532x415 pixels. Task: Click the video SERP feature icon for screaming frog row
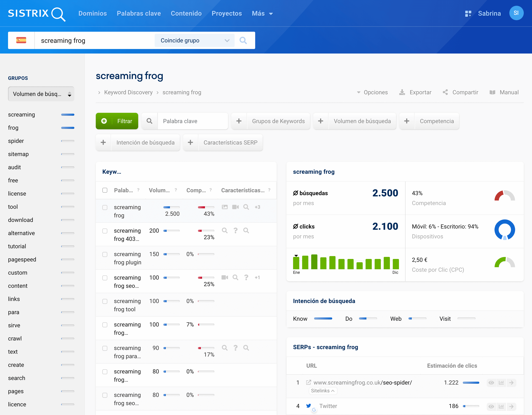[235, 207]
